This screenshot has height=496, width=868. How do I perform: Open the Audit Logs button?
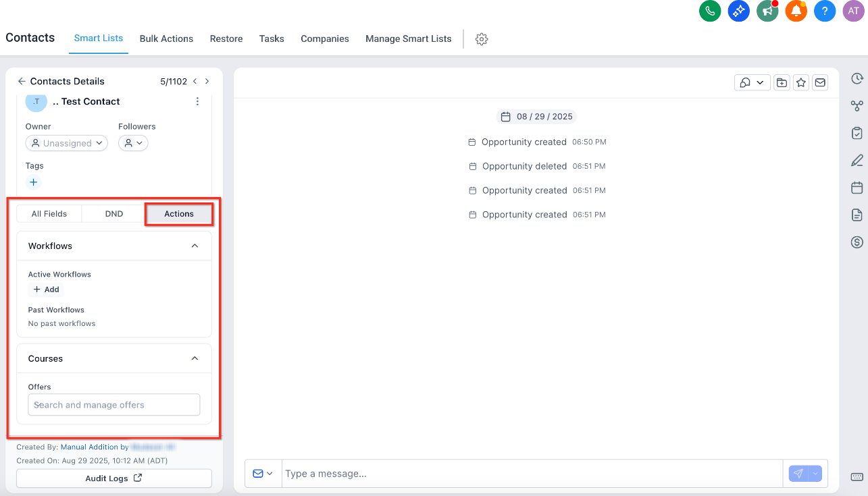coord(114,478)
